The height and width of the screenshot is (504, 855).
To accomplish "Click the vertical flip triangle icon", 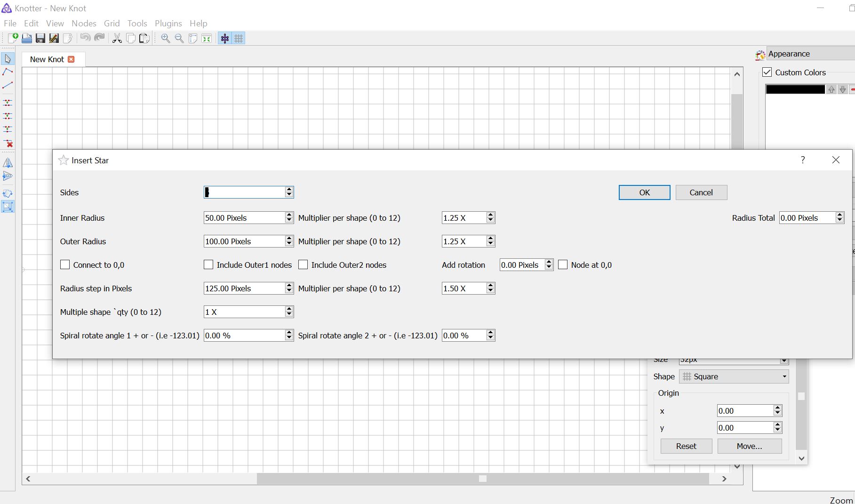I will click(8, 176).
